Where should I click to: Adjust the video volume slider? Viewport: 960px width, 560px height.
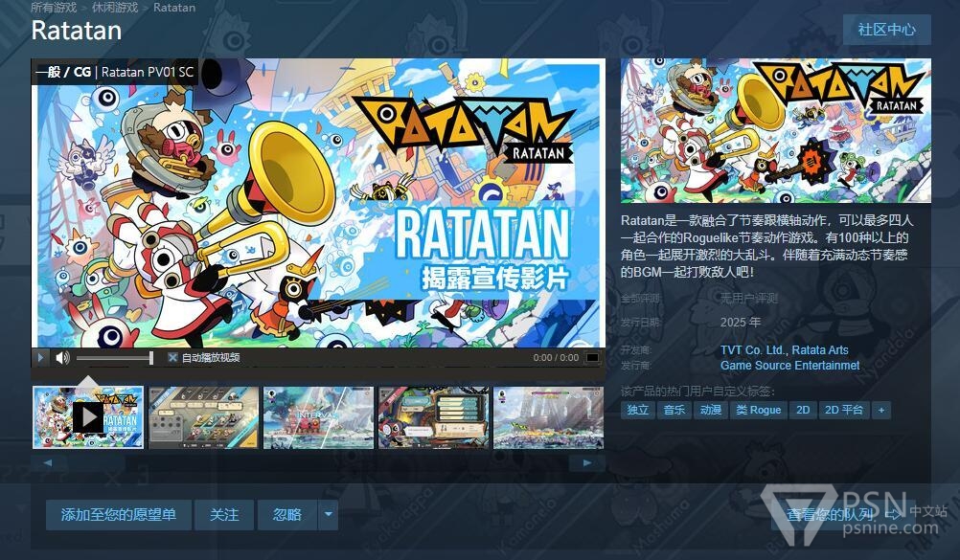[x=114, y=357]
